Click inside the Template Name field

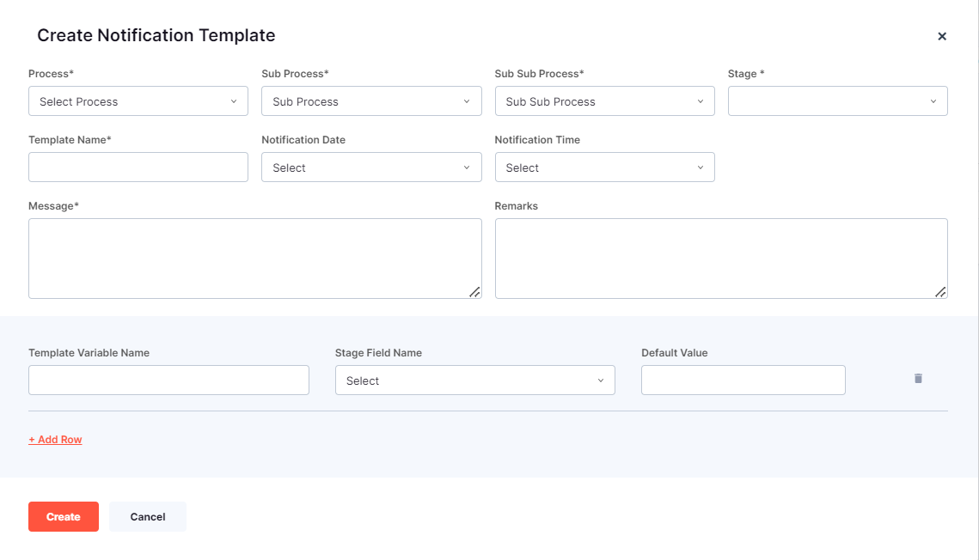pos(138,167)
